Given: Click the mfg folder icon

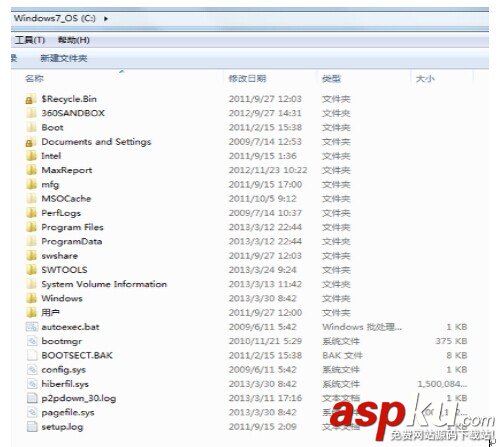Looking at the screenshot, I should [31, 185].
